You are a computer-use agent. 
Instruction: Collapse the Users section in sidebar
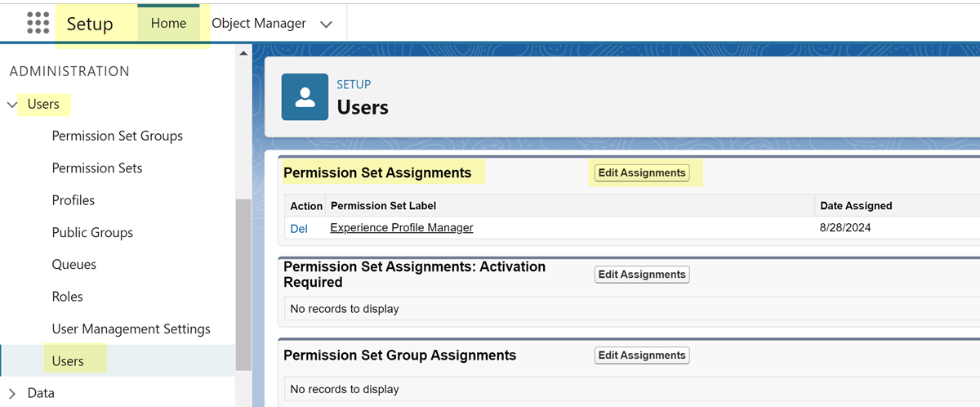(12, 105)
